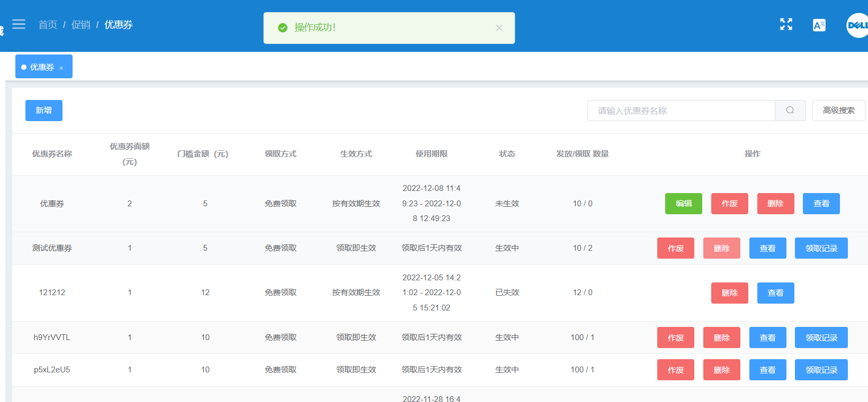
Task: Toggle the hamburger sidebar menu icon
Action: (x=19, y=24)
